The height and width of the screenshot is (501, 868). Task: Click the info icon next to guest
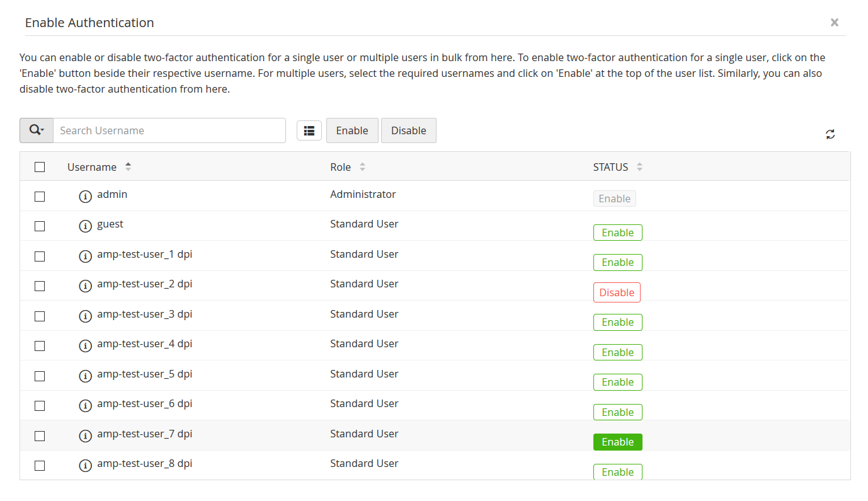coord(86,226)
